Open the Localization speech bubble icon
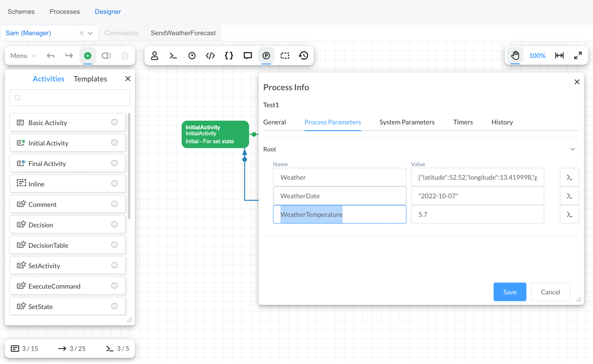Screen dimensions: 593x364 (x=247, y=56)
